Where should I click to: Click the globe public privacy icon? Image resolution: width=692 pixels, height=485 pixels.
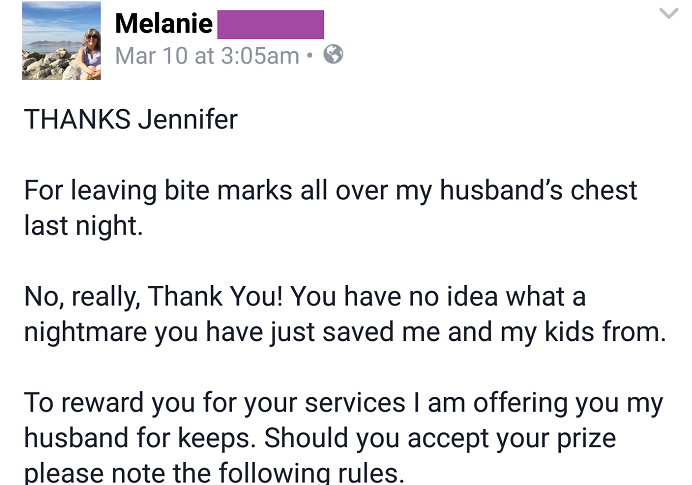coord(333,55)
